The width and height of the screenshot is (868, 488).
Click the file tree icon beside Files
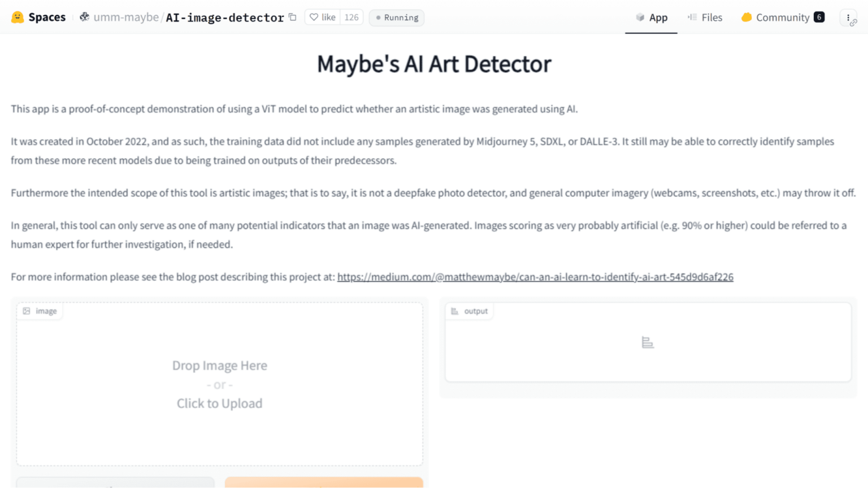click(x=691, y=17)
